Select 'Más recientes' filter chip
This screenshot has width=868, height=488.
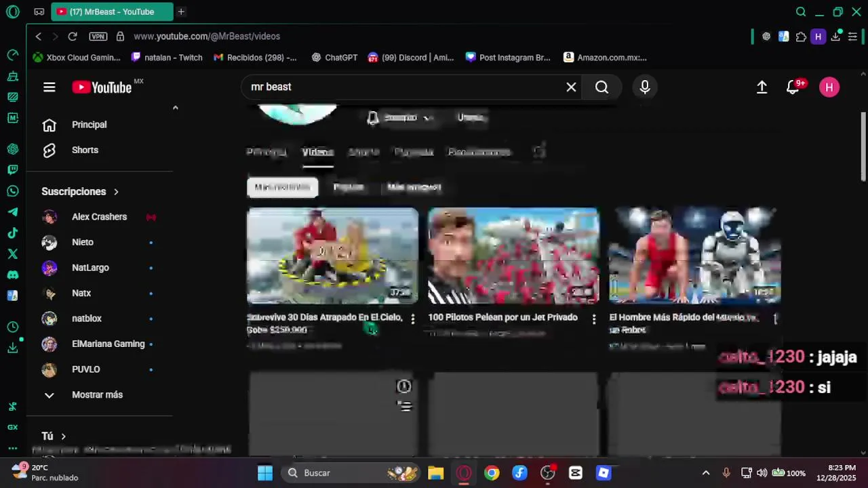click(282, 187)
